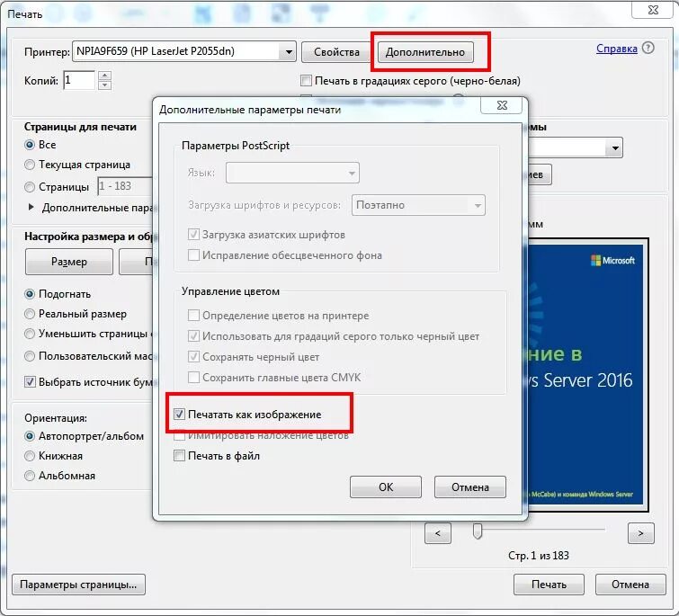Image resolution: width=679 pixels, height=616 pixels.
Task: Toggle Исправление обесцвеченного фона checkbox
Action: pyautogui.click(x=193, y=255)
